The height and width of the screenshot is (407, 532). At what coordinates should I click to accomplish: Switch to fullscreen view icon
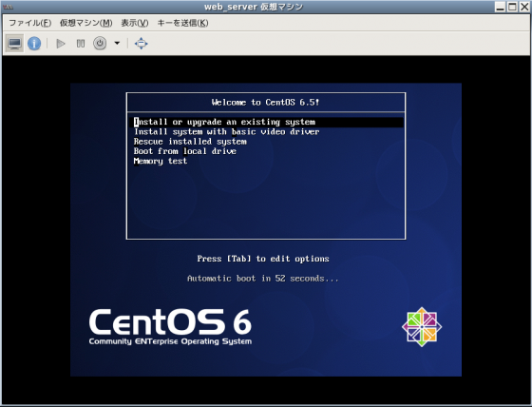pos(142,44)
